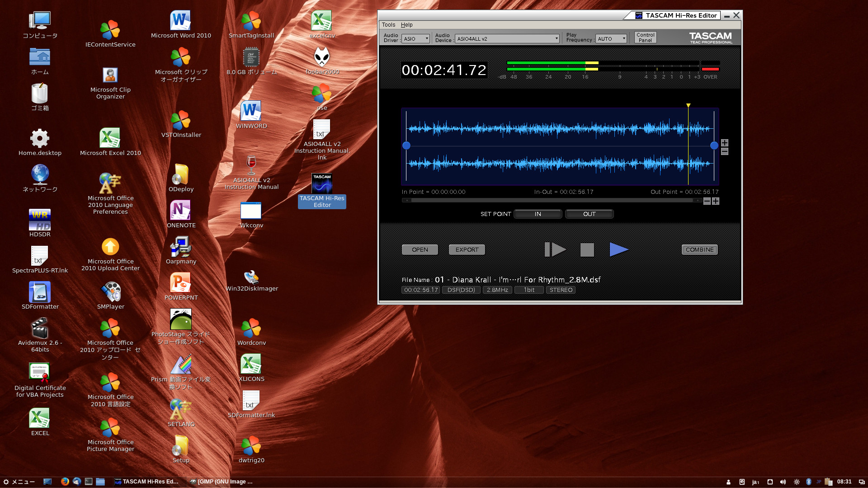Change Play Frequency from AUTO dropdown
This screenshot has width=868, height=488.
[x=611, y=38]
